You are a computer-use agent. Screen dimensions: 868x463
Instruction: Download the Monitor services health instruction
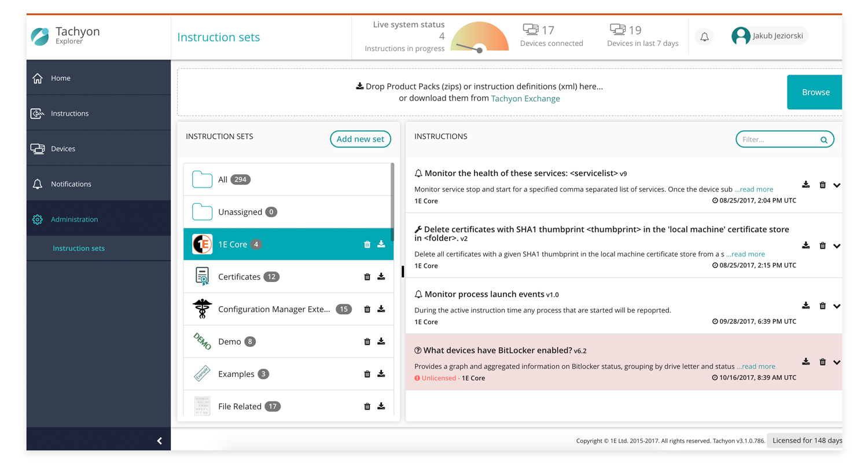click(x=806, y=185)
